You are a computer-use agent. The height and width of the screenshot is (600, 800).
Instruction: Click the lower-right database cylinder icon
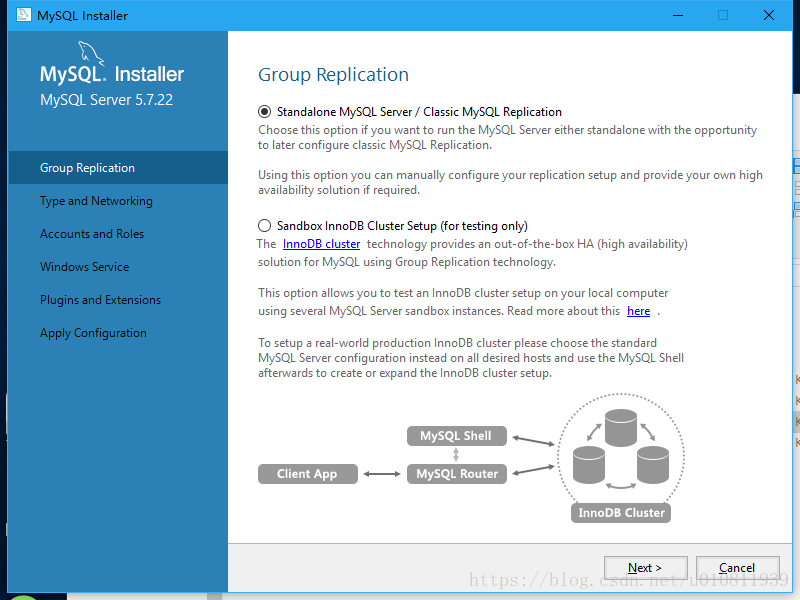point(653,464)
